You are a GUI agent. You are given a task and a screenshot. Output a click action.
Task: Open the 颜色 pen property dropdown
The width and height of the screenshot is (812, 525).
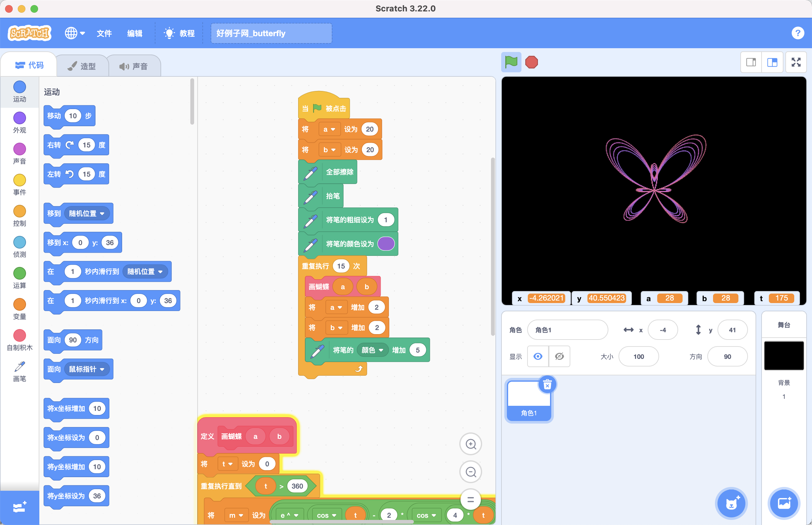(x=372, y=350)
